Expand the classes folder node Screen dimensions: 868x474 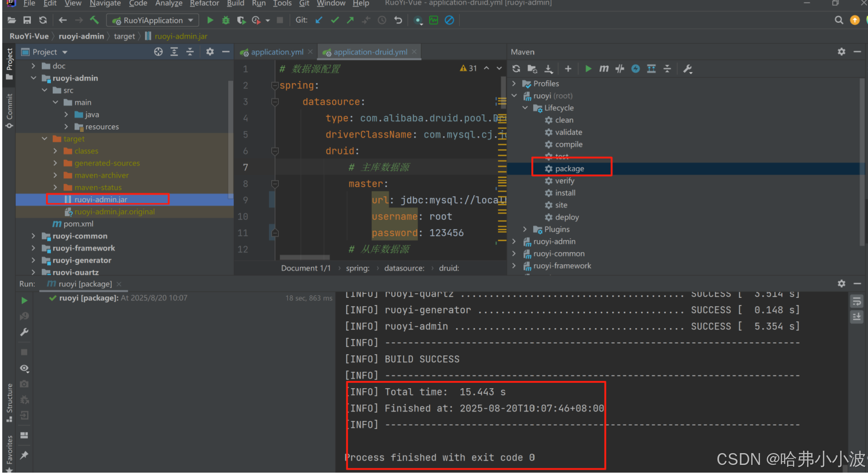tap(55, 151)
